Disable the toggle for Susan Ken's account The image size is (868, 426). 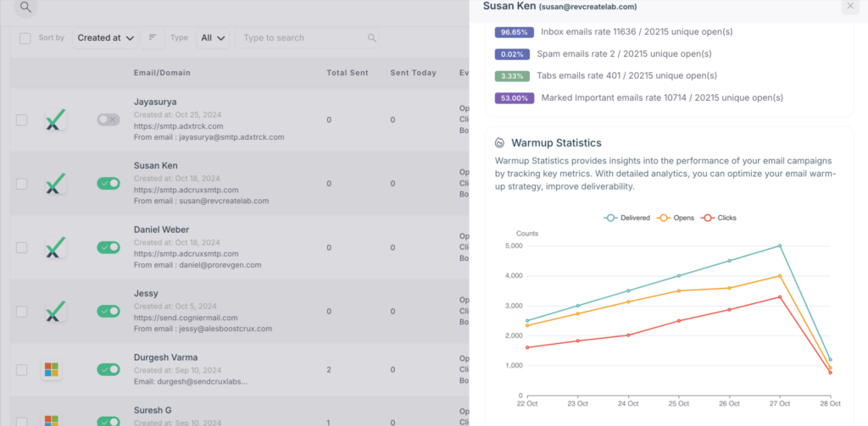[108, 183]
